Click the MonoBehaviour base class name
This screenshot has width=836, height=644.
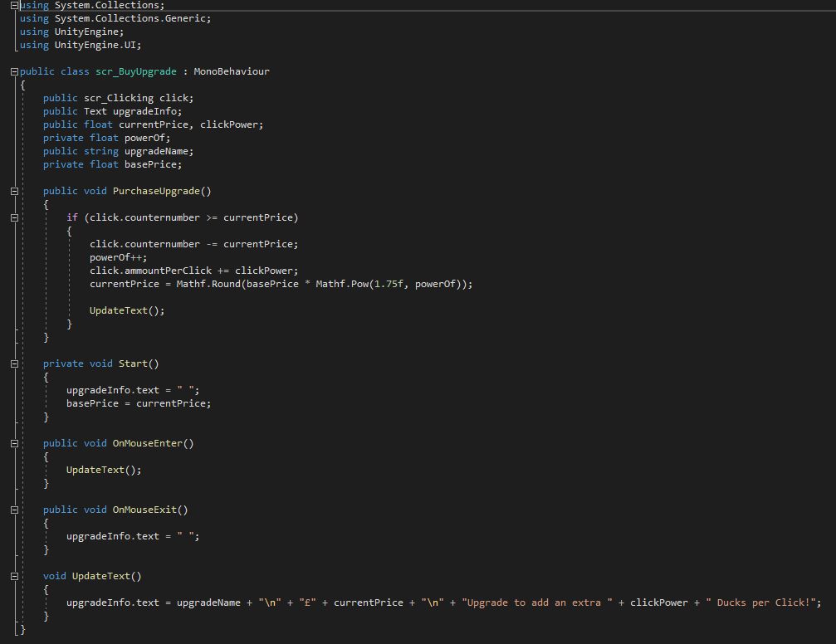[x=232, y=71]
